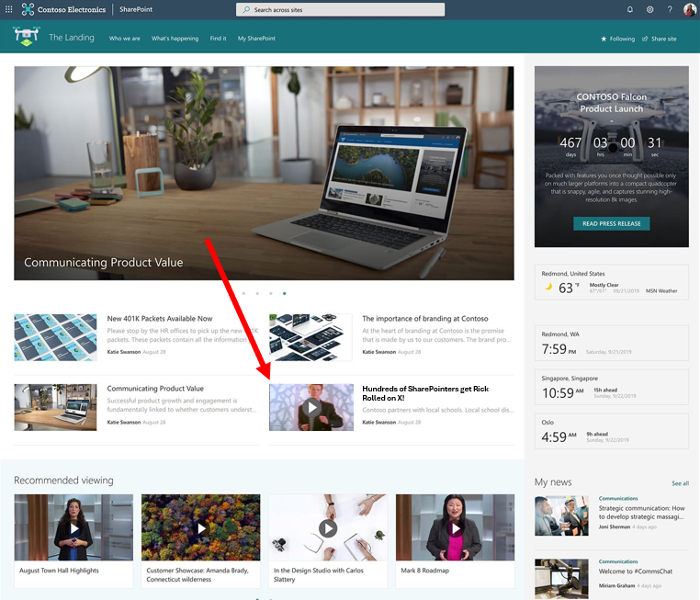700x600 pixels.
Task: Open Welcome to #CommsChat news item
Action: pos(636,572)
